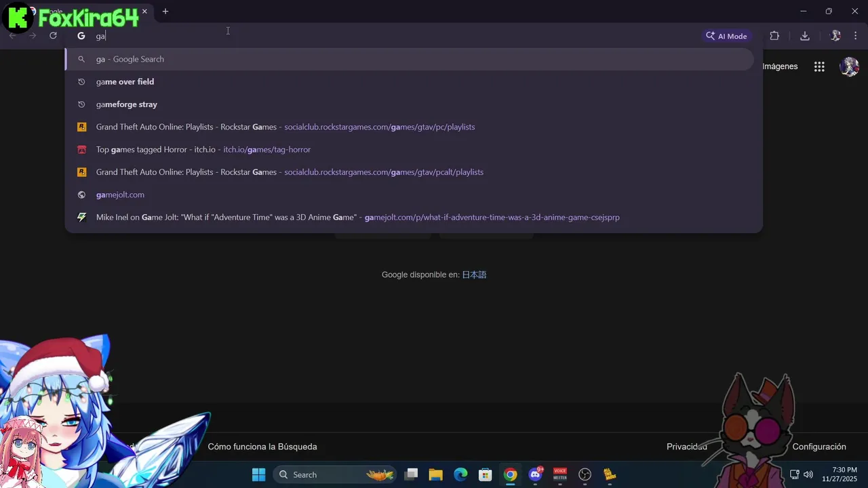Image resolution: width=868 pixels, height=488 pixels.
Task: Open Discord from the taskbar
Action: [x=535, y=474]
